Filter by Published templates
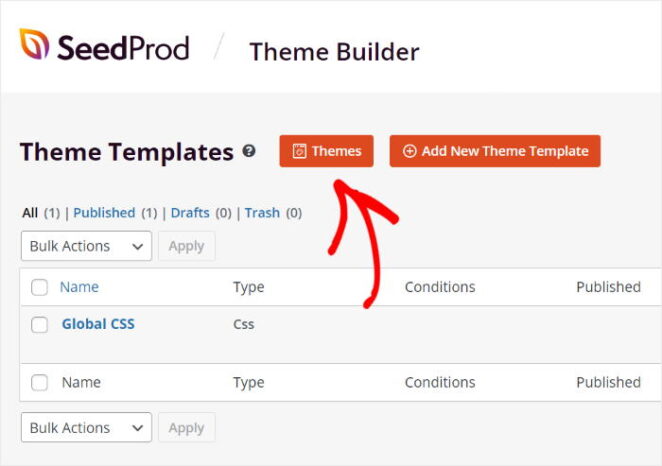The height and width of the screenshot is (466, 662). pyautogui.click(x=104, y=213)
